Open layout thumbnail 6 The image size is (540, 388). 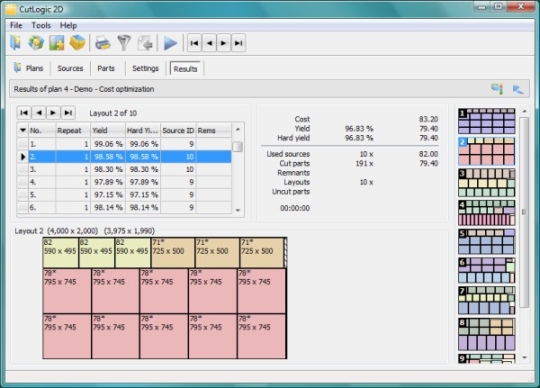[x=487, y=271]
